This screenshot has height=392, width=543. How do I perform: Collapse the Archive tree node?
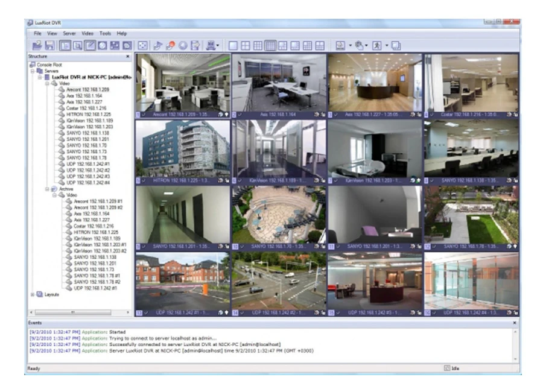[x=46, y=189]
